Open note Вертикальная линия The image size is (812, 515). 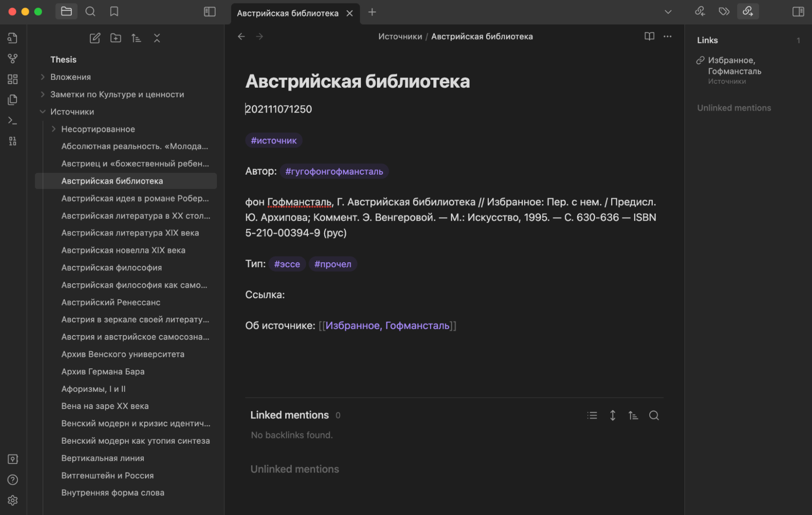point(102,458)
